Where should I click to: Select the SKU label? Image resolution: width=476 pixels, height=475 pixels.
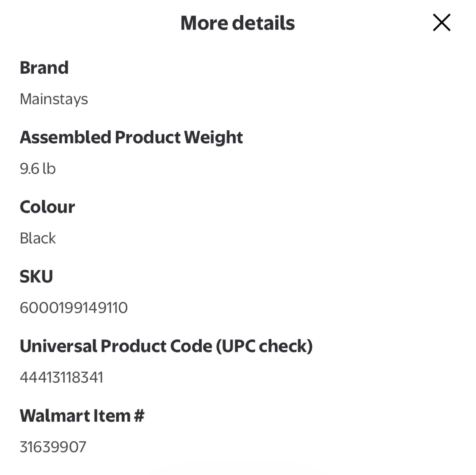(36, 277)
